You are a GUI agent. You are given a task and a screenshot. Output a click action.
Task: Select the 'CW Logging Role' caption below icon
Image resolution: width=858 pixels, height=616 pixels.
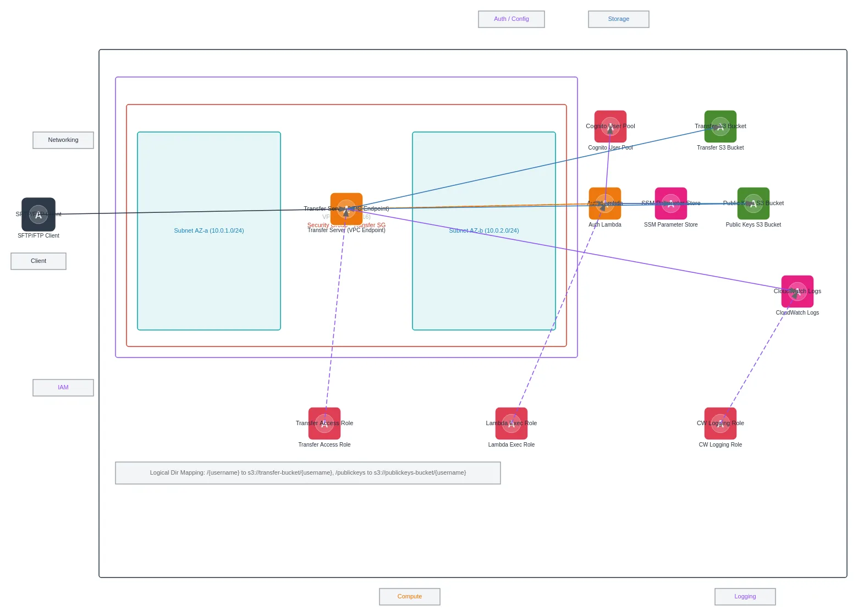click(x=721, y=445)
